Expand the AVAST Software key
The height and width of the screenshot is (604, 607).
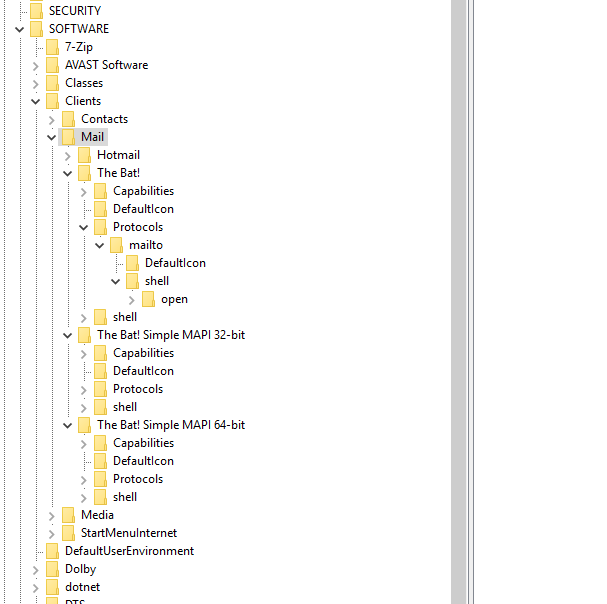point(36,66)
